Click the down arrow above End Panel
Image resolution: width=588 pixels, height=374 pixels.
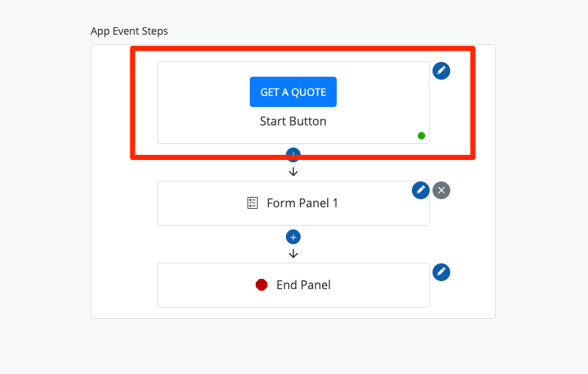click(293, 254)
